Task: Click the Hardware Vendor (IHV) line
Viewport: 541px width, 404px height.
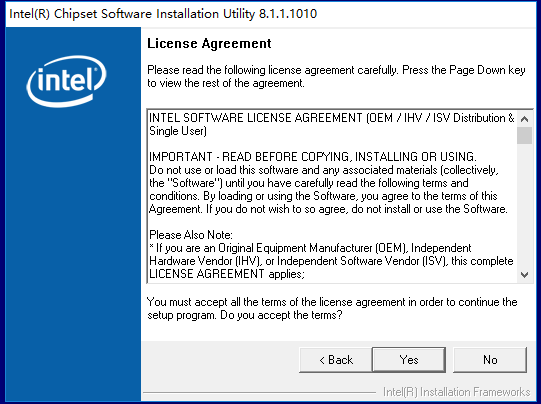Action: pos(331,261)
